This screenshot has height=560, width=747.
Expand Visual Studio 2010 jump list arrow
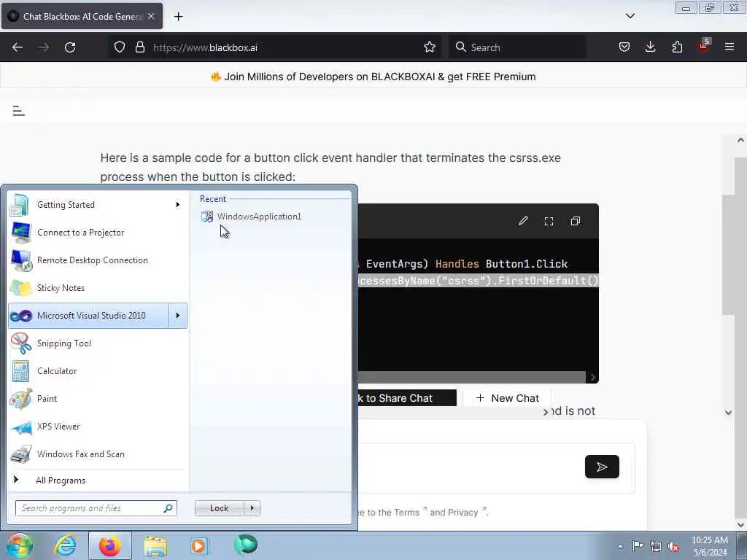click(x=178, y=315)
